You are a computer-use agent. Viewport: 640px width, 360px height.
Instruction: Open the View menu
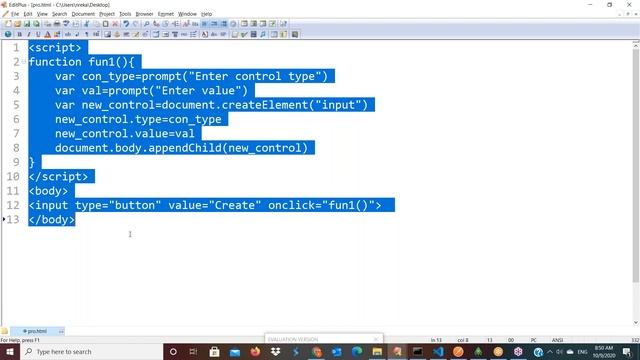click(42, 14)
